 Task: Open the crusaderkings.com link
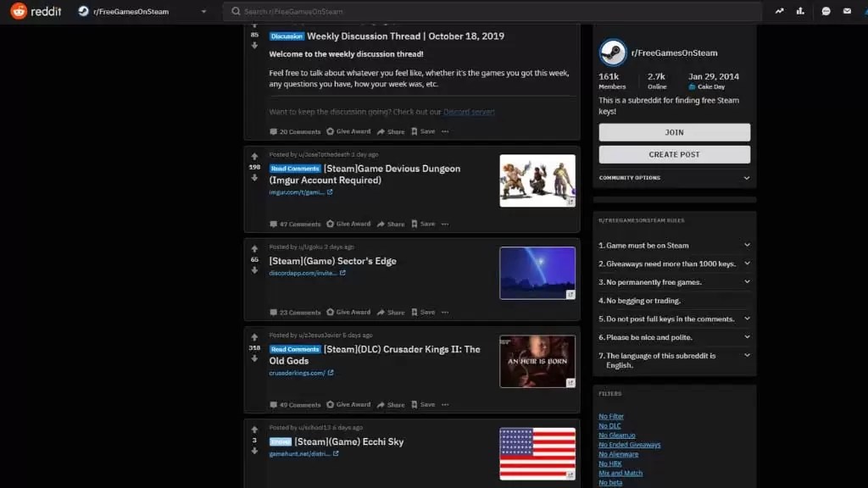click(x=298, y=373)
